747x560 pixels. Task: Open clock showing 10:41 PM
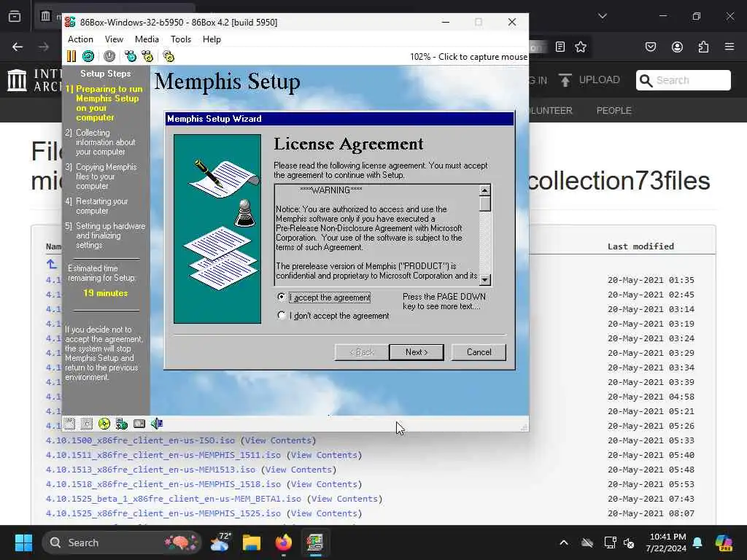point(666,542)
